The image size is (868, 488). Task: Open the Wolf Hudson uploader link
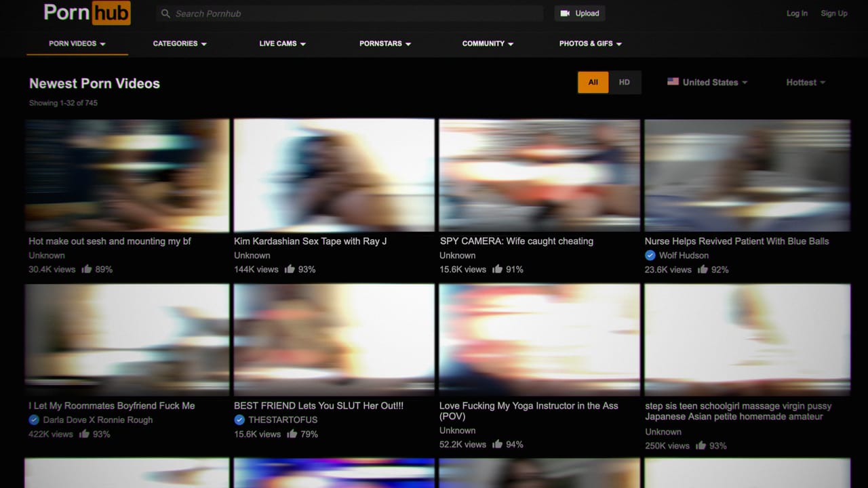[684, 256]
